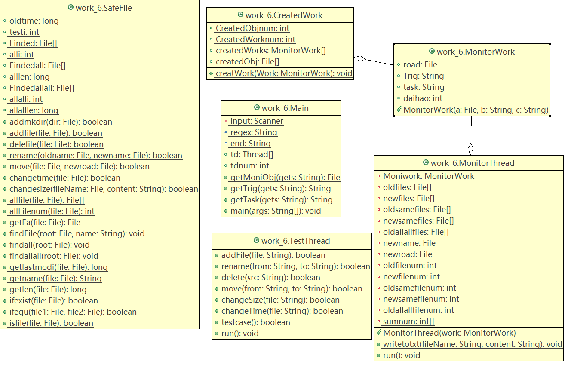Screen dimensions: 568x392
Task: Select the field sumnum: int[]
Action: [x=408, y=321]
